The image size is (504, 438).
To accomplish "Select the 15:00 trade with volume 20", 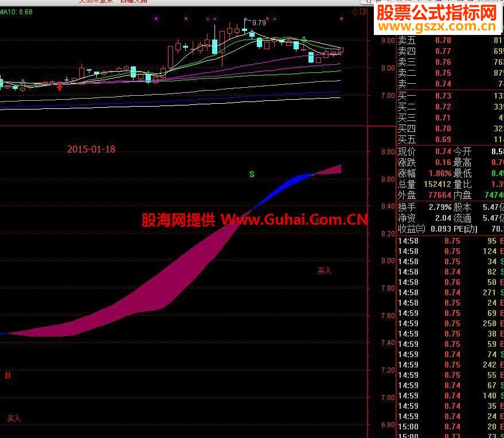I will [450, 427].
